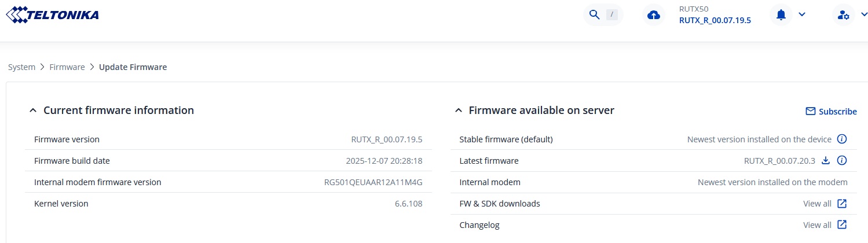Show info for Latest firmware row

point(843,161)
